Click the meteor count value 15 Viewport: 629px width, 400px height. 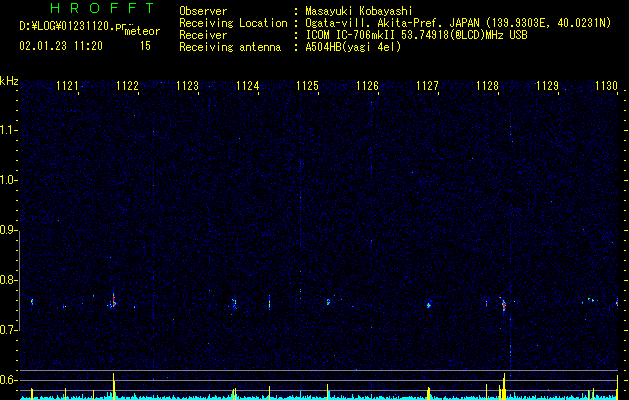[x=145, y=46]
